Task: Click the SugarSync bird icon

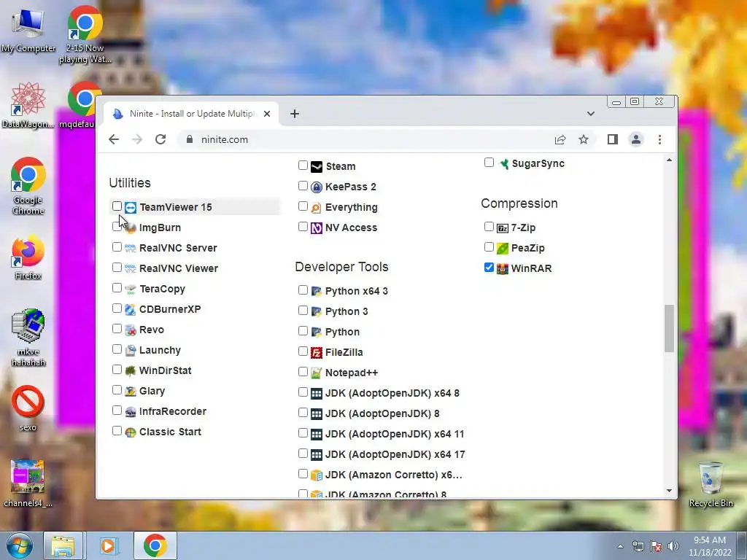Action: point(503,164)
